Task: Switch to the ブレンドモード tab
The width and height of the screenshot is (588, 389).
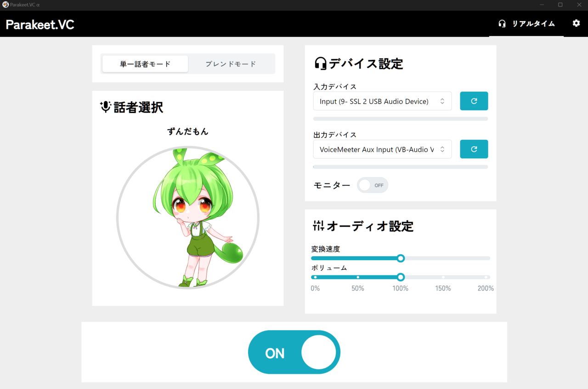Action: point(231,64)
